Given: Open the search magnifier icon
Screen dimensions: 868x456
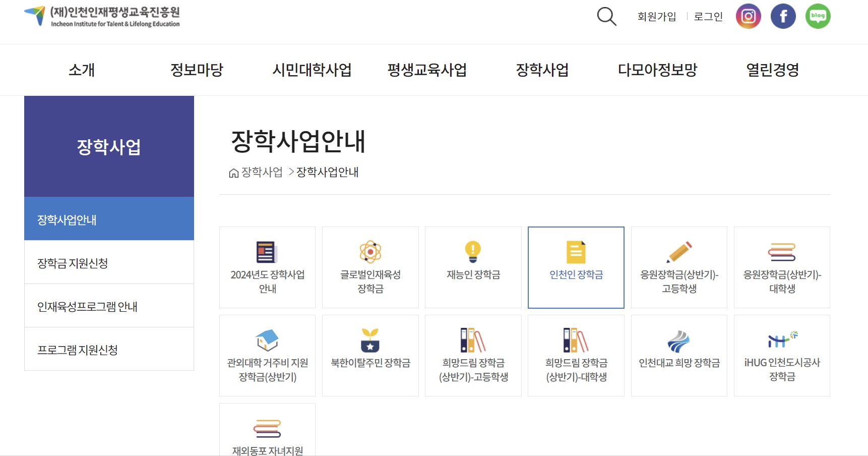Looking at the screenshot, I should pyautogui.click(x=606, y=17).
